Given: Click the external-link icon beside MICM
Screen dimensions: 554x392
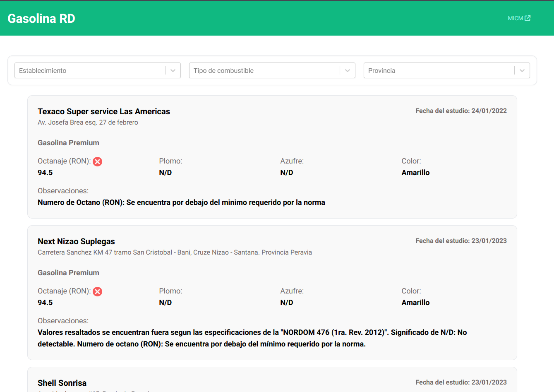Looking at the screenshot, I should click(x=528, y=18).
